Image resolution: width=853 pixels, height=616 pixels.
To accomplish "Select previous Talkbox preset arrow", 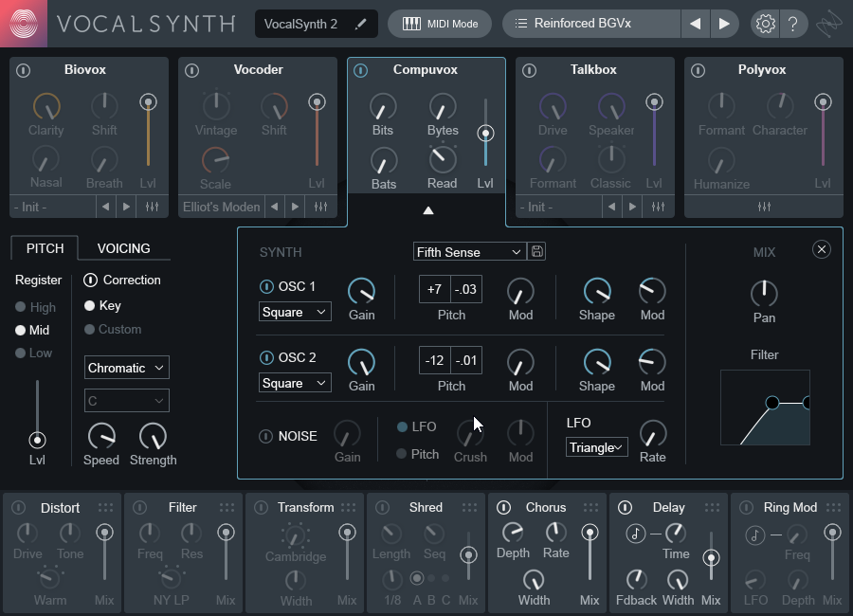I will click(611, 207).
